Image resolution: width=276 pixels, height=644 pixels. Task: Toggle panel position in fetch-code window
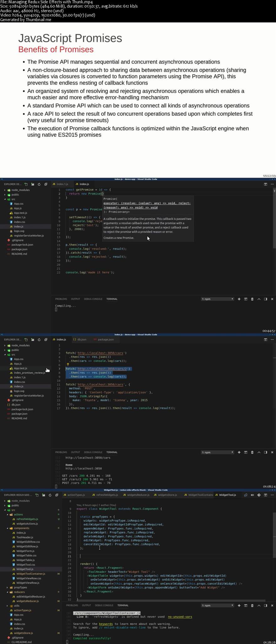click(x=265, y=452)
